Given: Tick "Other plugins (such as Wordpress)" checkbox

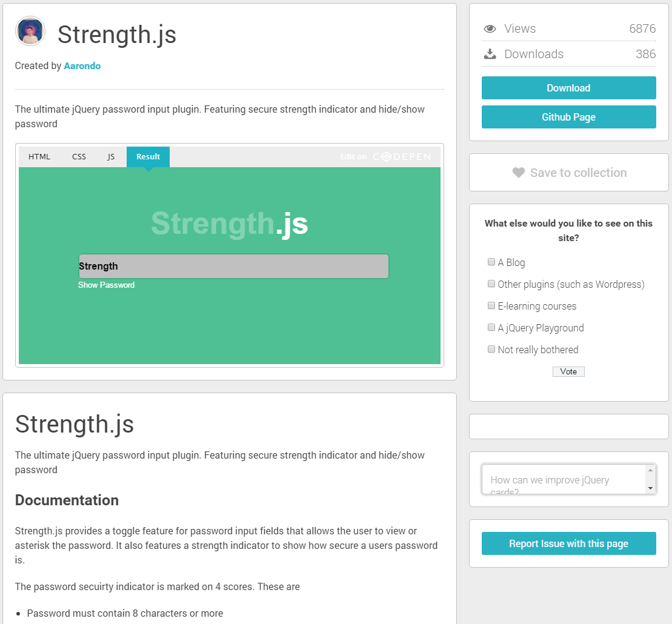Looking at the screenshot, I should pos(491,284).
